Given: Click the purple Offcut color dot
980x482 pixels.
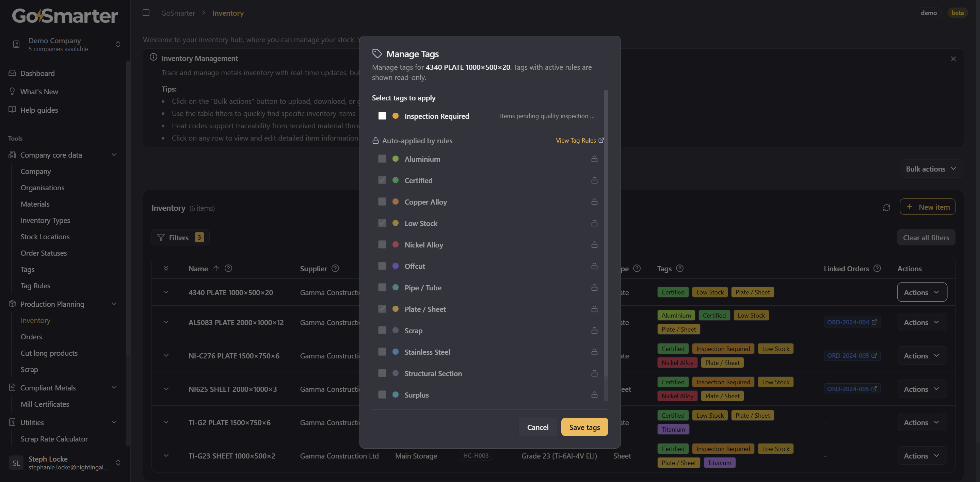Looking at the screenshot, I should click(396, 266).
